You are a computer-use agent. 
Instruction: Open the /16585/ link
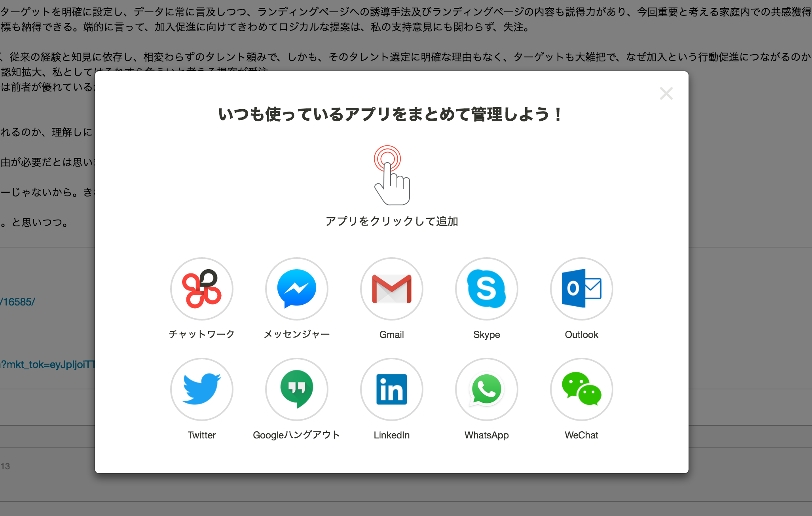click(18, 302)
